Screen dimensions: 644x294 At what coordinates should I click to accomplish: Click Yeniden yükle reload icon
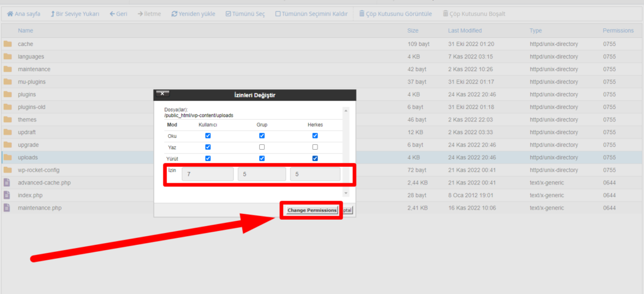point(174,13)
